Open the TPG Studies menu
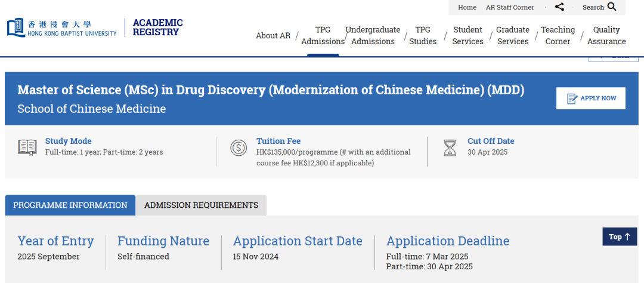 [423, 35]
